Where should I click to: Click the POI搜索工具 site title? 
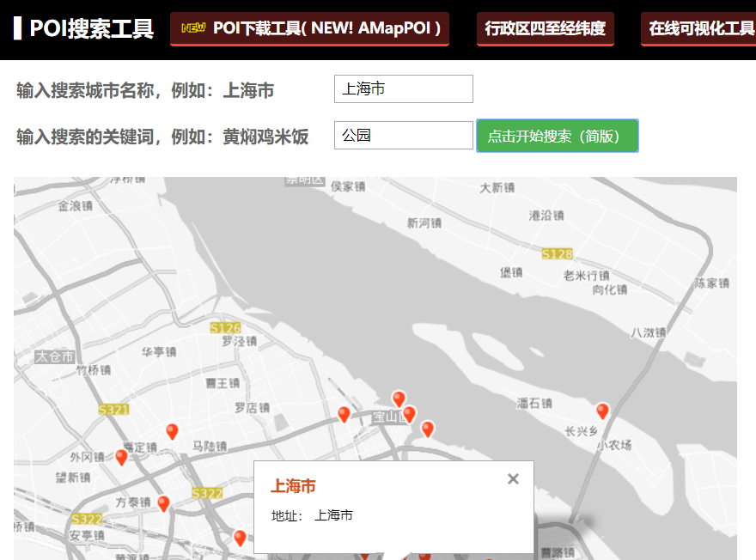[x=86, y=28]
